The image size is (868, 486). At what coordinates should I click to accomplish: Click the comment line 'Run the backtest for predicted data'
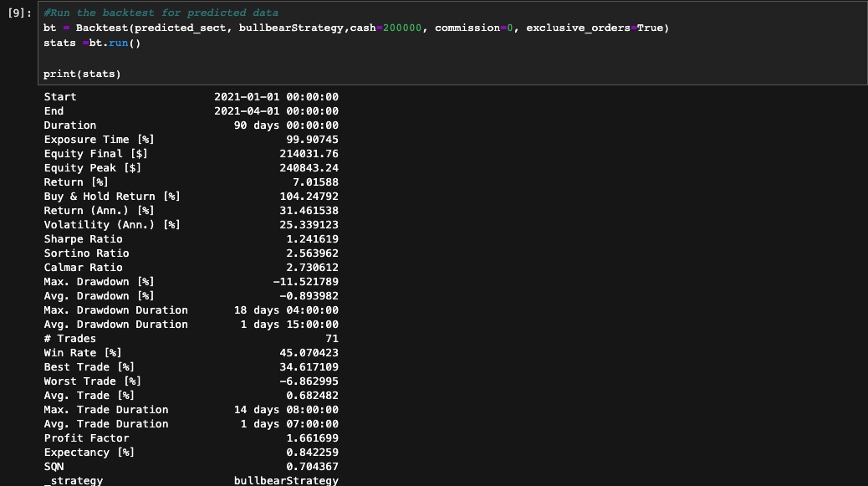[161, 13]
